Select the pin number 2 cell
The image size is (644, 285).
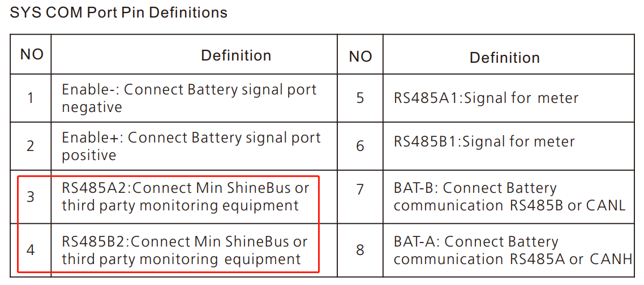pyautogui.click(x=31, y=146)
